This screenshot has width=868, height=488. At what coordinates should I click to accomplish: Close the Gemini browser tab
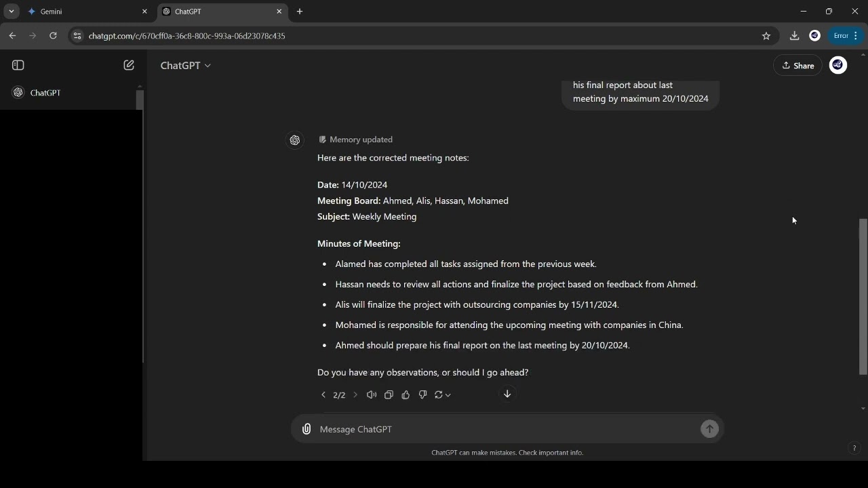pos(144,12)
